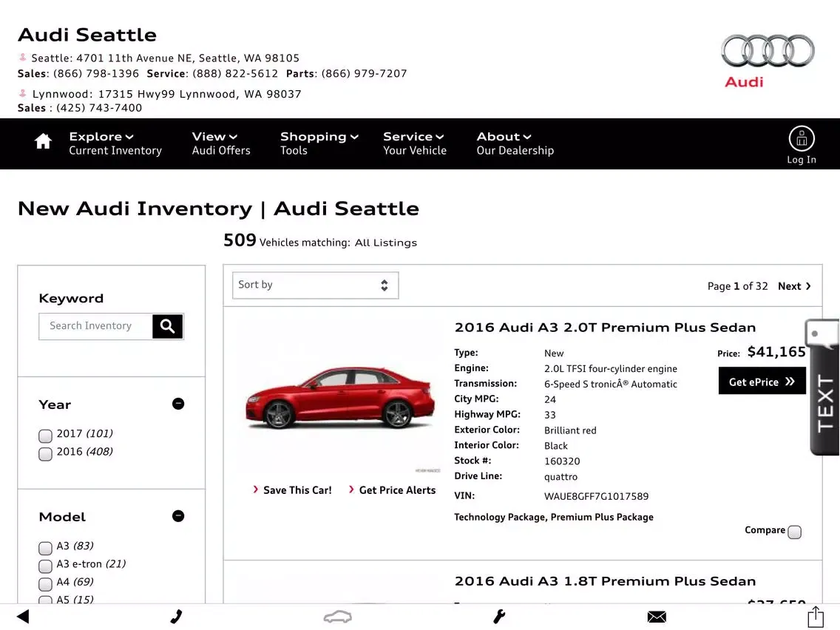The image size is (840, 630).
Task: Call parts number (866) 979-7207
Action: 365,73
